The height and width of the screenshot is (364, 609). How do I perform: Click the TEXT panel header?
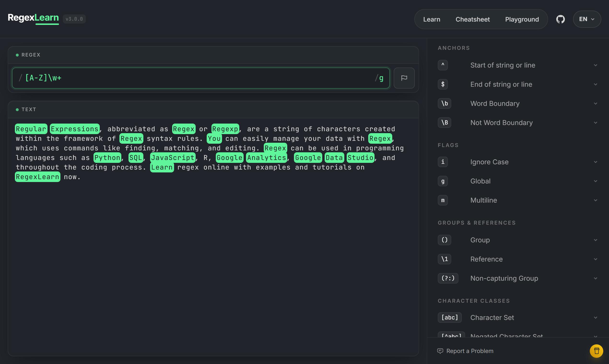pos(213,109)
